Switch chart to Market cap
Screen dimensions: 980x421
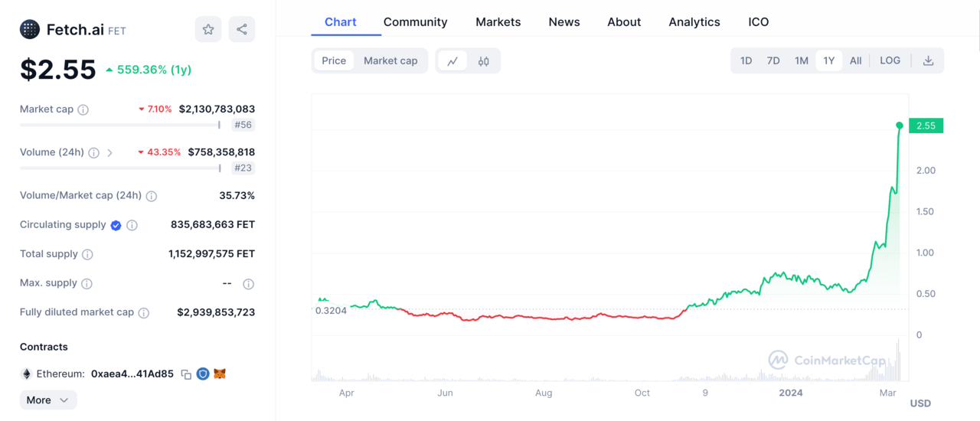[390, 60]
